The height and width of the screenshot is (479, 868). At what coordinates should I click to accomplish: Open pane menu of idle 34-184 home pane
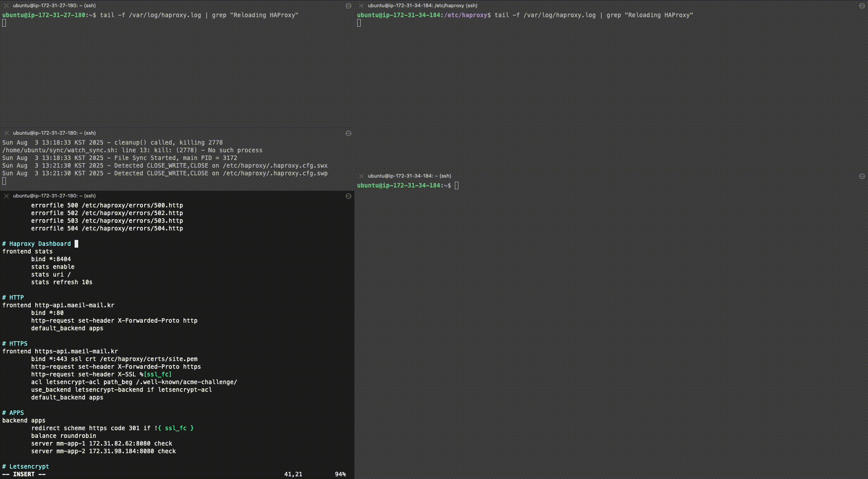point(862,176)
